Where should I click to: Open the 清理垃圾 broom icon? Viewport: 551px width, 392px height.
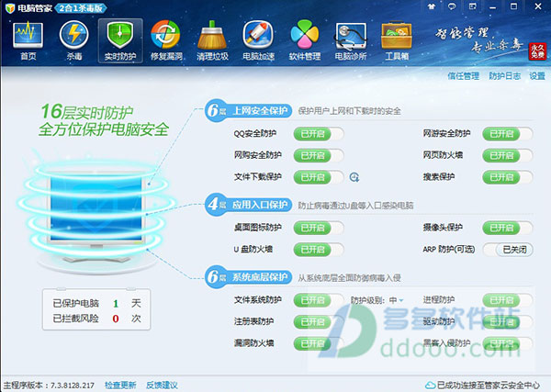(x=212, y=40)
